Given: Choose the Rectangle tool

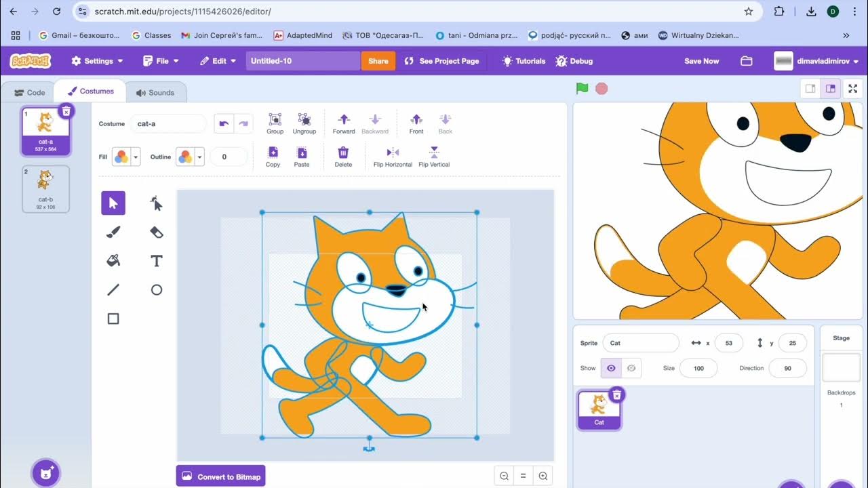Looking at the screenshot, I should click(x=113, y=319).
